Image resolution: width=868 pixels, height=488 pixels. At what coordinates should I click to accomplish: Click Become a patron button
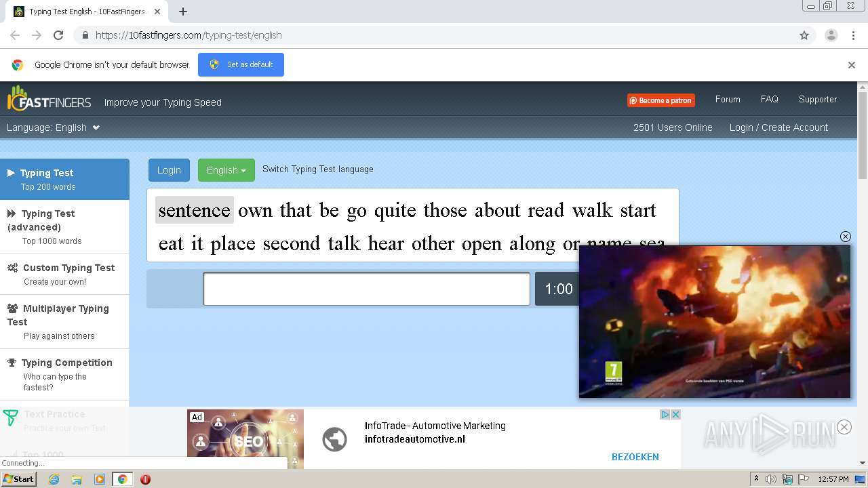[x=660, y=100]
